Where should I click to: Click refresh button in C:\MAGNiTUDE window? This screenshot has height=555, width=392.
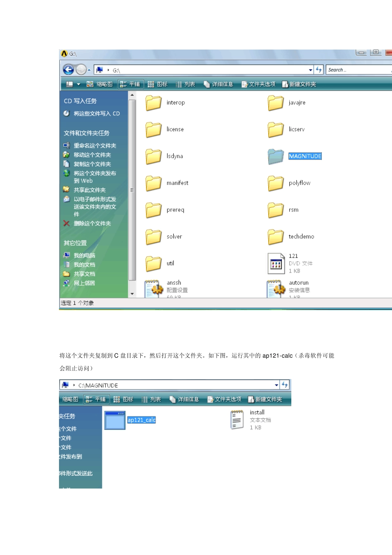point(285,385)
